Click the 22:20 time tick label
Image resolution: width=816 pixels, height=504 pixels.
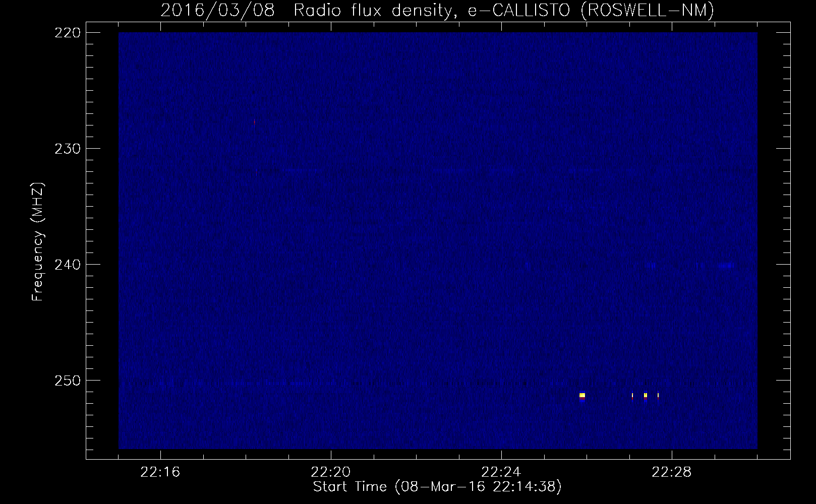point(331,472)
